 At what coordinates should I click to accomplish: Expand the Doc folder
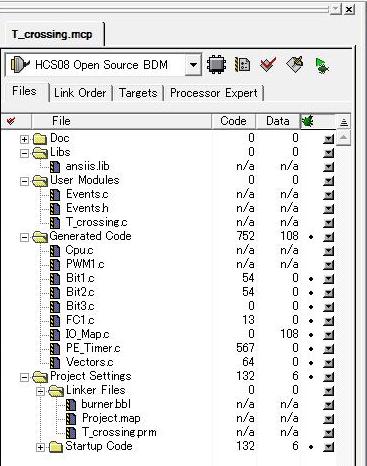pos(24,139)
